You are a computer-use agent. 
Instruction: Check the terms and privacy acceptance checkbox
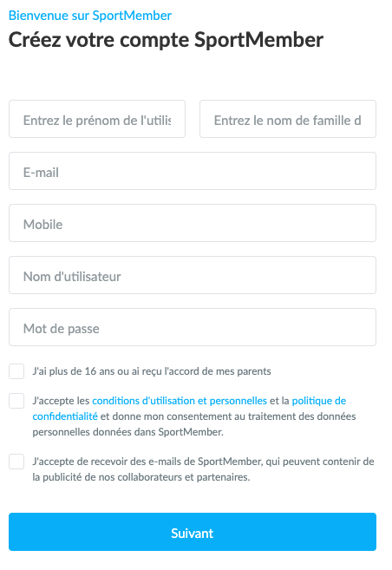pyautogui.click(x=16, y=401)
